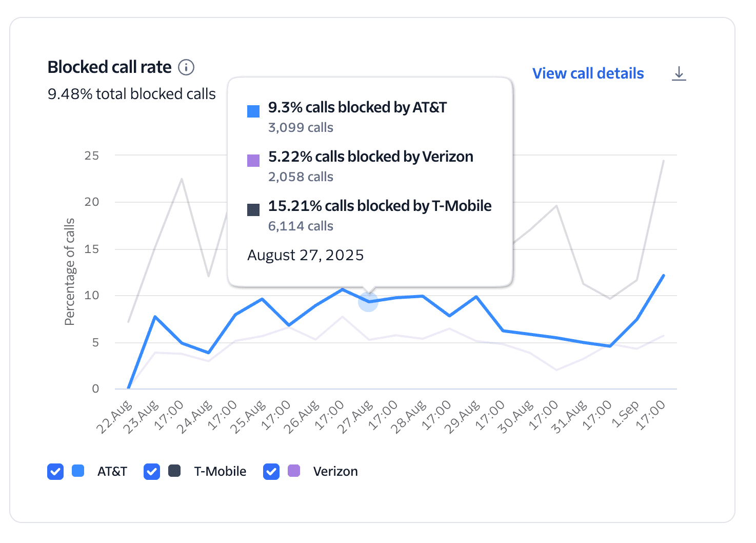
Task: Click the 3,099 calls link for AT&T
Action: tap(301, 127)
